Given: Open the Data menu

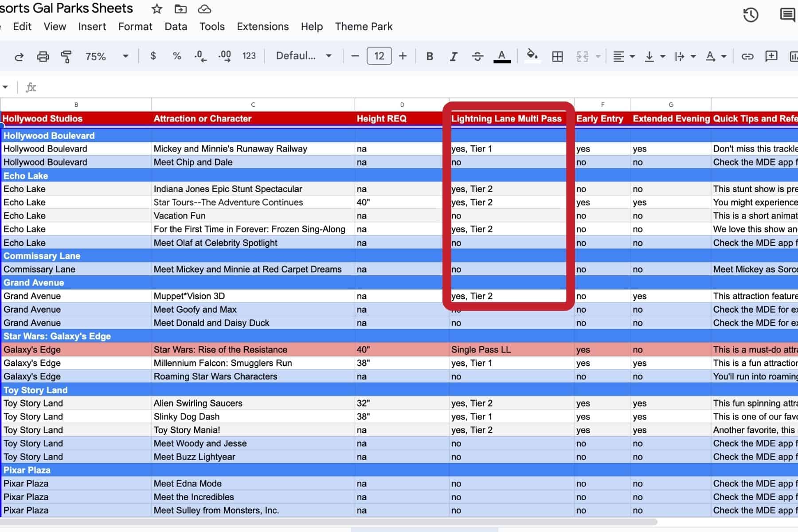Looking at the screenshot, I should click(x=176, y=27).
